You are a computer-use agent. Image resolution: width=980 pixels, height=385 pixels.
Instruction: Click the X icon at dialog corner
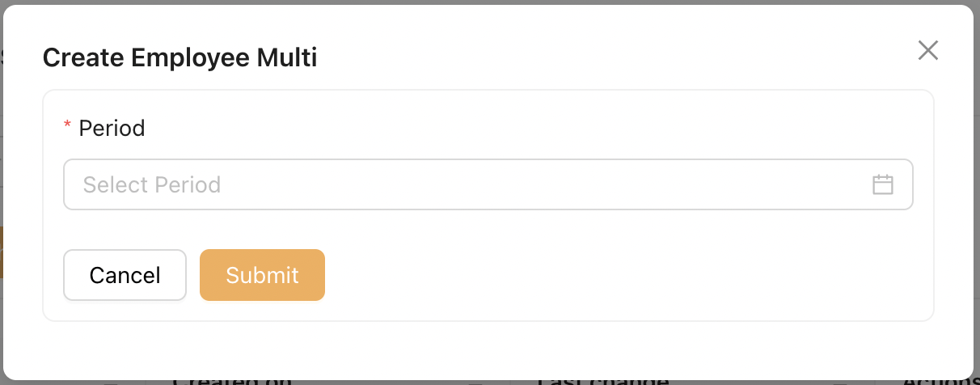click(927, 51)
